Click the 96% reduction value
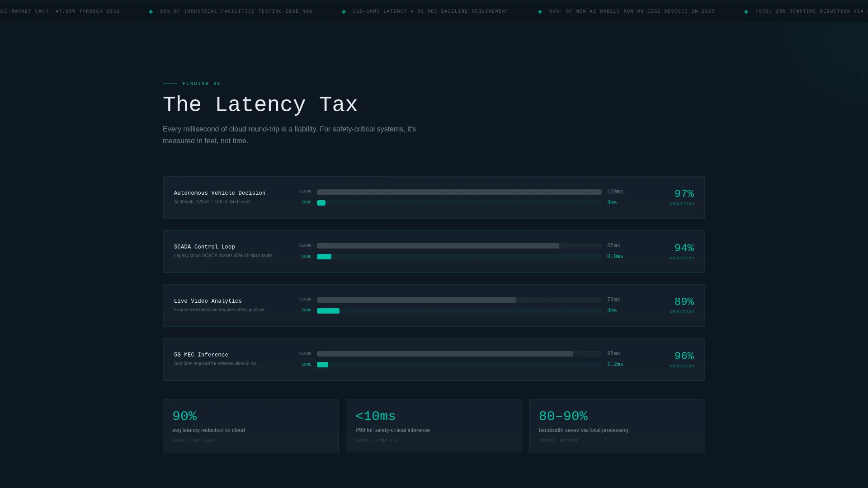Viewport: 868px width, 488px height. 684,356
